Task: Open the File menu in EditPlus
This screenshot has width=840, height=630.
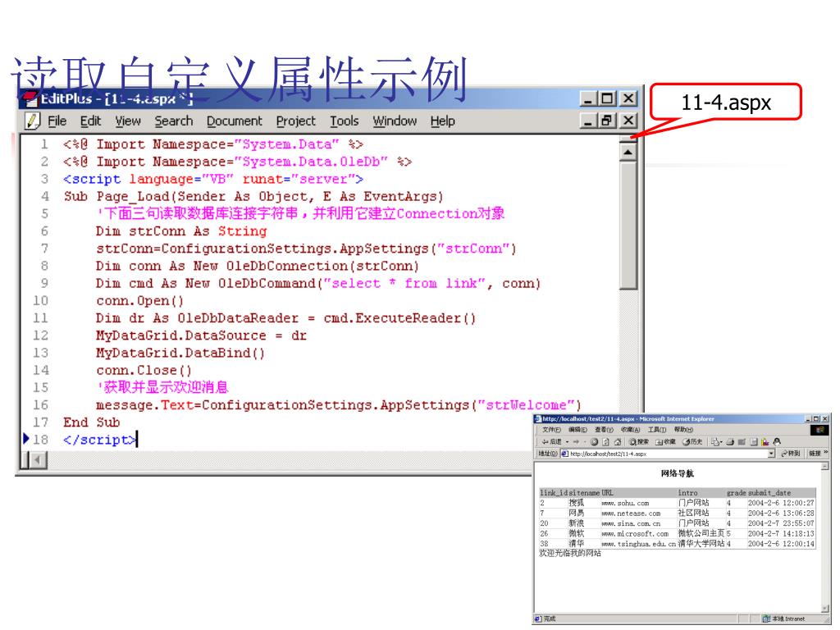Action: coord(57,121)
